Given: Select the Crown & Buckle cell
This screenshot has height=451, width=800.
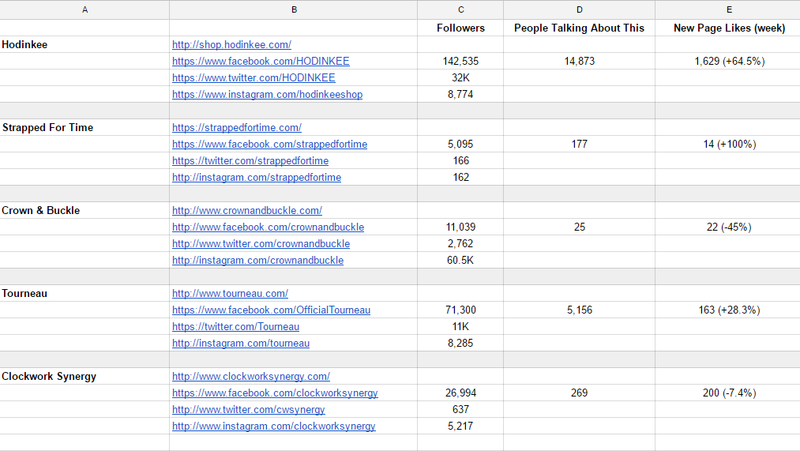Looking at the screenshot, I should [85, 210].
